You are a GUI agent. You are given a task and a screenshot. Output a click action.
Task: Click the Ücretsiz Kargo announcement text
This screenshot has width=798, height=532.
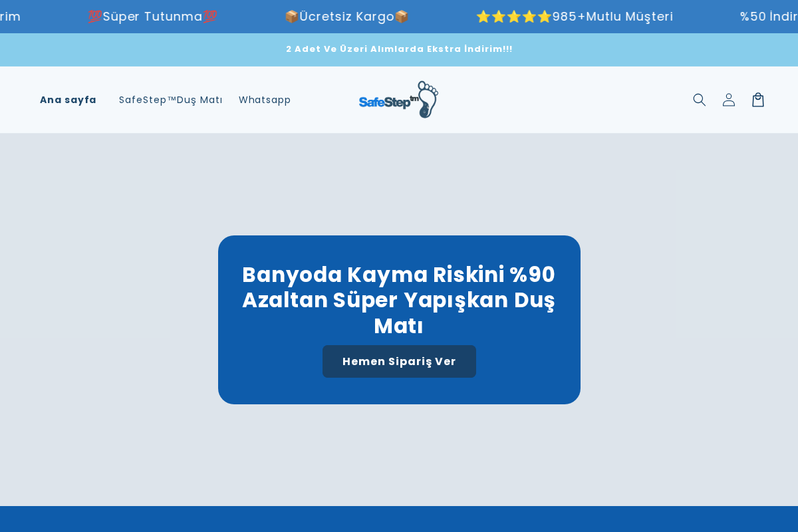[346, 16]
